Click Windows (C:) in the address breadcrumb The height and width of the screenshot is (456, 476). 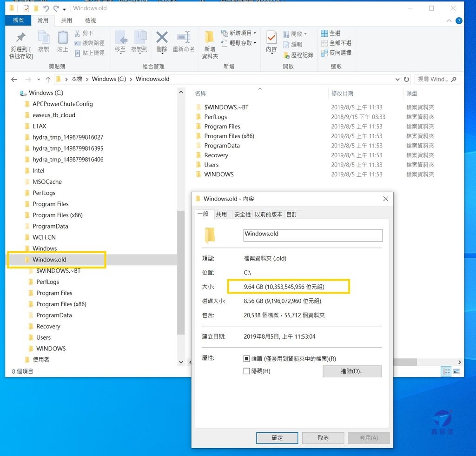click(x=109, y=79)
